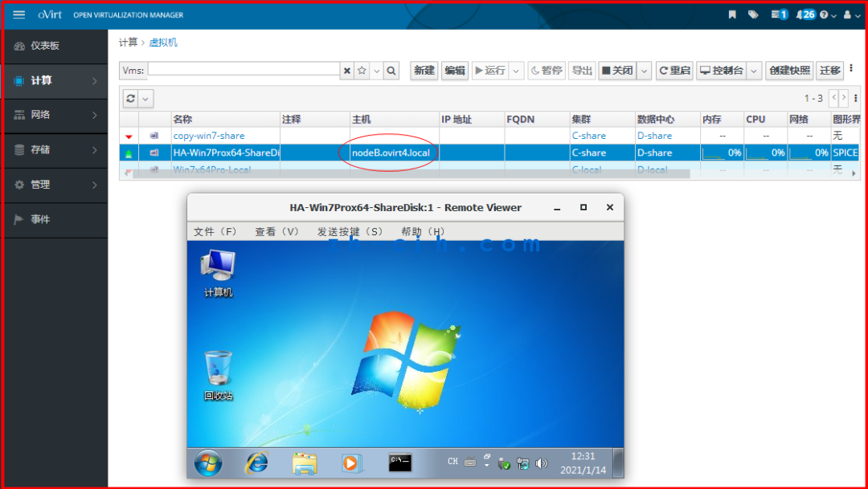Screen dimensions: 868x489
Task: Open the alerts bell showing 26
Action: [x=806, y=15]
